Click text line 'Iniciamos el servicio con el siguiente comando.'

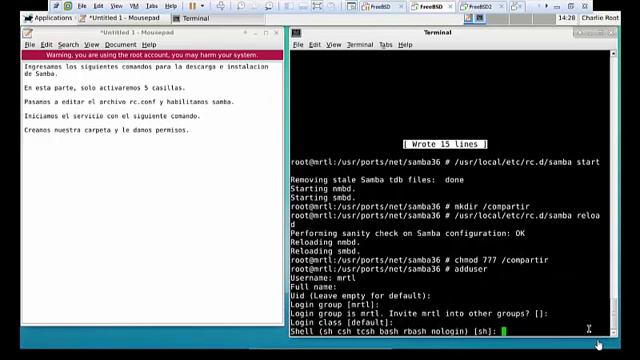tap(112, 116)
